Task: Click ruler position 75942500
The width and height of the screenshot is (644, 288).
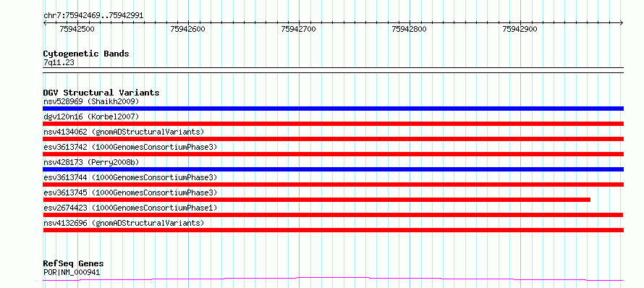Action: [77, 29]
